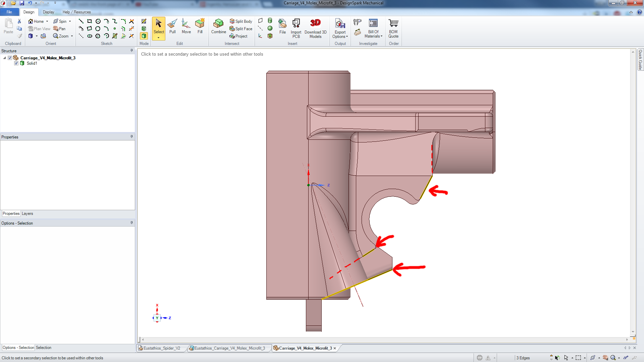Viewport: 644px width, 362px height.
Task: Open the Layers panel tab
Action: [27, 214]
